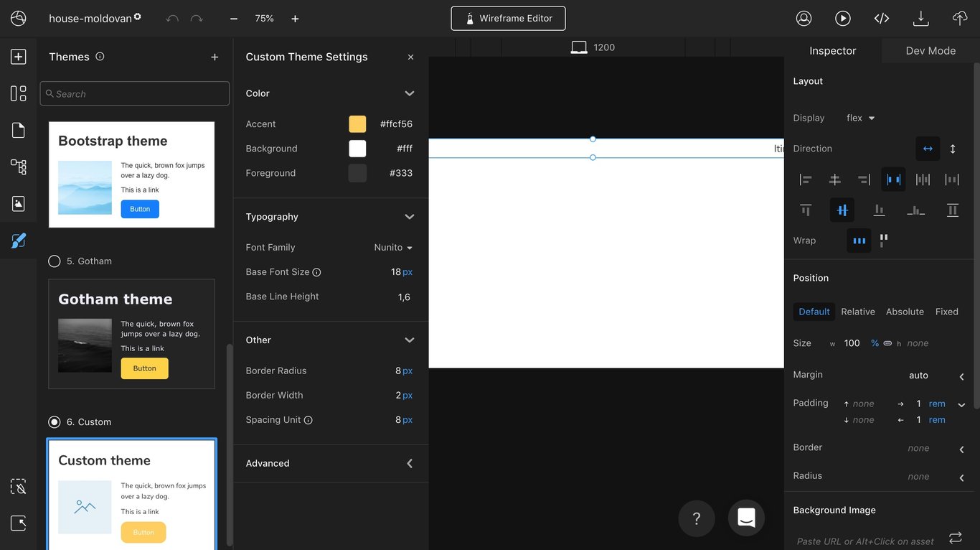This screenshot has height=550, width=980.
Task: Click the Play preview icon
Action: click(842, 19)
